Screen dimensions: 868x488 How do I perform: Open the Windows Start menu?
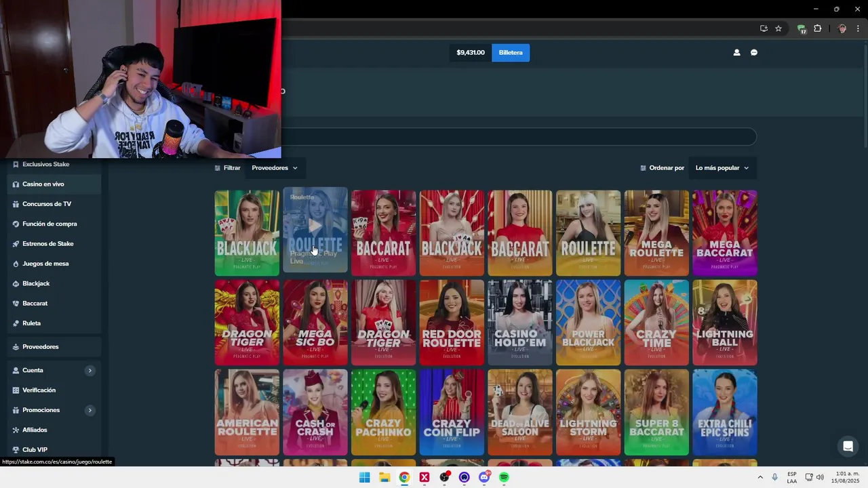pyautogui.click(x=364, y=477)
